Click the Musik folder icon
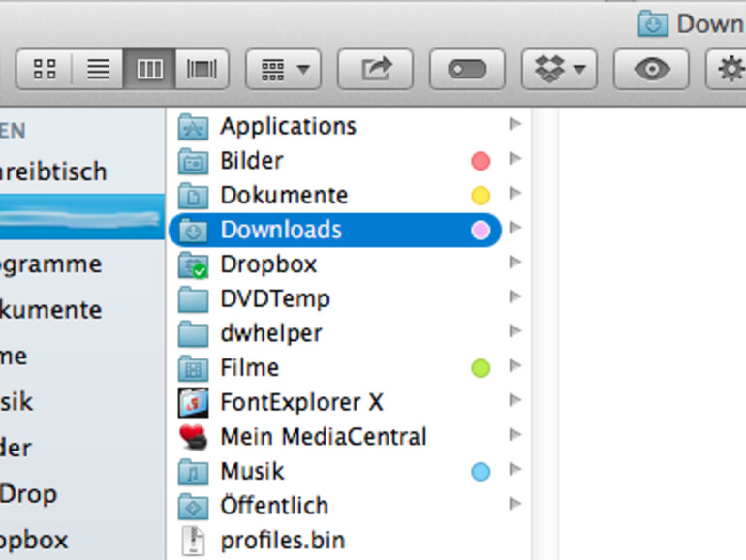The width and height of the screenshot is (746, 560). pyautogui.click(x=193, y=472)
